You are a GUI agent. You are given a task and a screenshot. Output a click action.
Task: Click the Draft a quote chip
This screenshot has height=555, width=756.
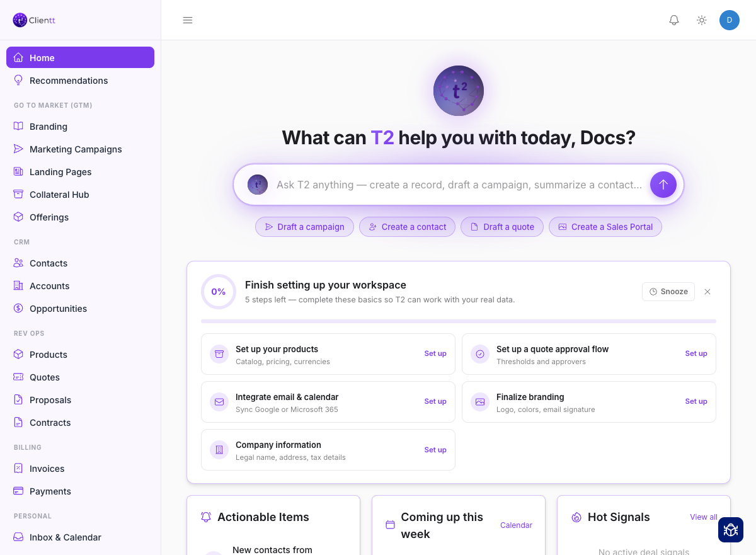[x=502, y=227]
